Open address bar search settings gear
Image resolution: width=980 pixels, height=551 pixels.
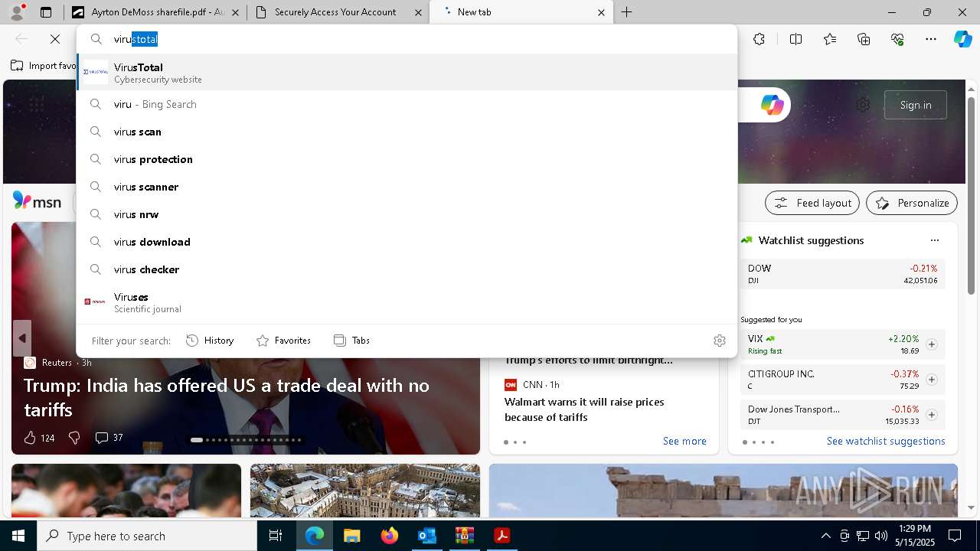[x=719, y=341]
